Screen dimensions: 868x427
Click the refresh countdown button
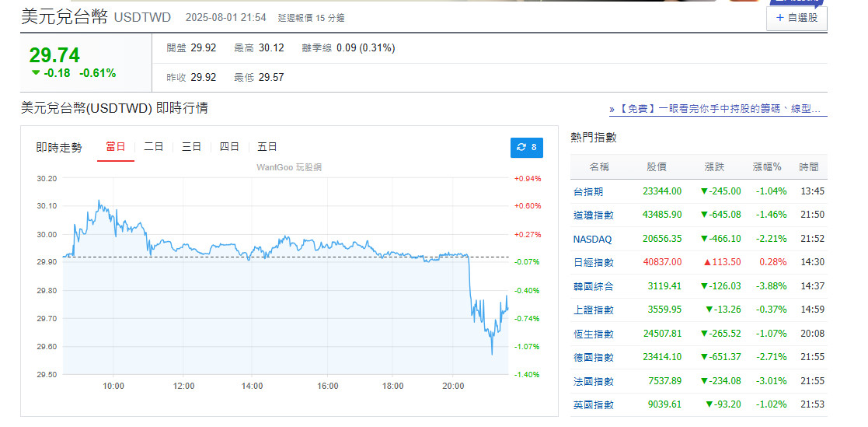coord(527,147)
